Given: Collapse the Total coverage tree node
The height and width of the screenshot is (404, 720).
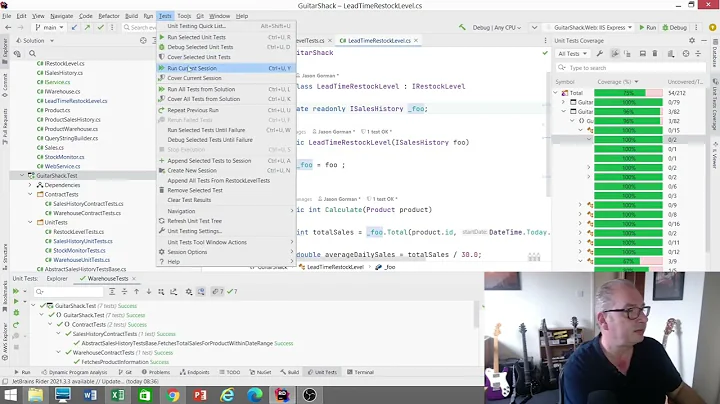Looking at the screenshot, I should [x=556, y=93].
